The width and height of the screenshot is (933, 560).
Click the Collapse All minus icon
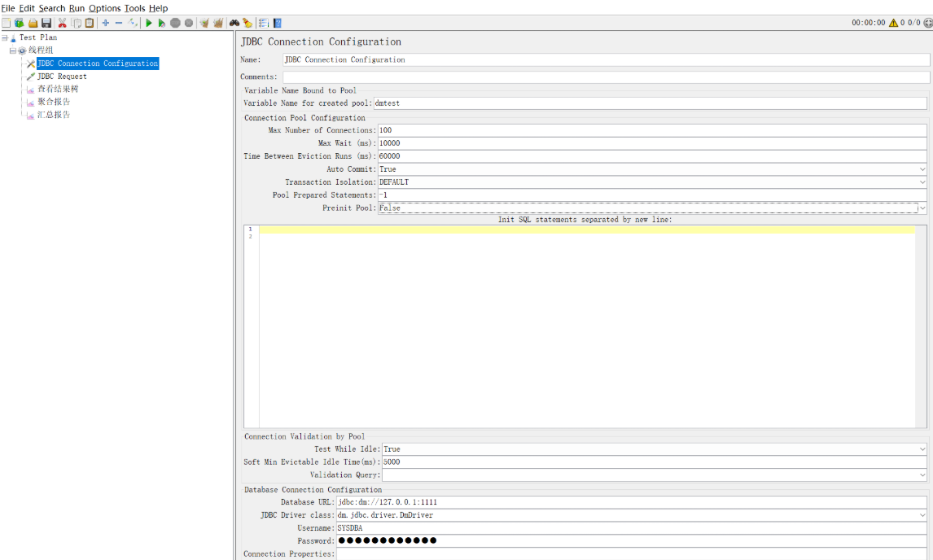pyautogui.click(x=118, y=23)
